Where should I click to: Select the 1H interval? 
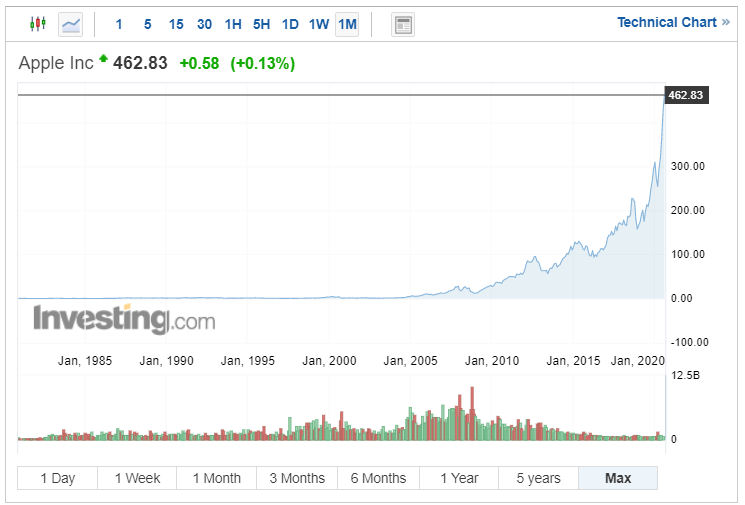click(233, 24)
